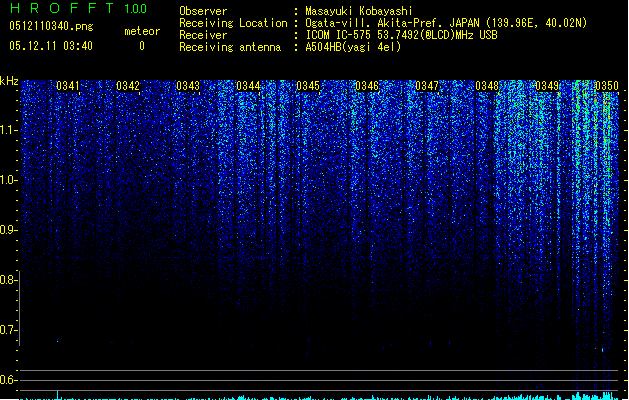The width and height of the screenshot is (629, 400).
Task: Click the 1.0 kHz axis label
Action: click(8, 180)
